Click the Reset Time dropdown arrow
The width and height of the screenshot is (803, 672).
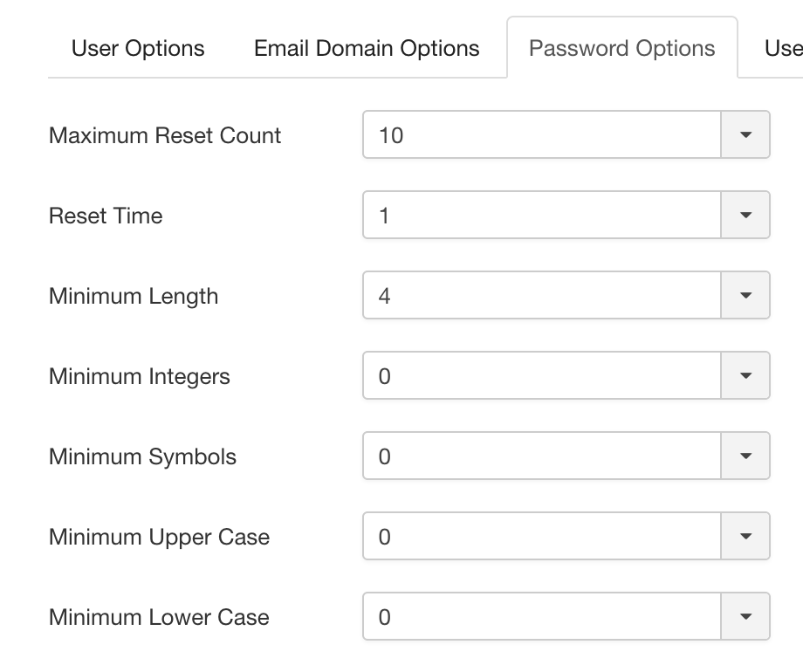coord(745,215)
